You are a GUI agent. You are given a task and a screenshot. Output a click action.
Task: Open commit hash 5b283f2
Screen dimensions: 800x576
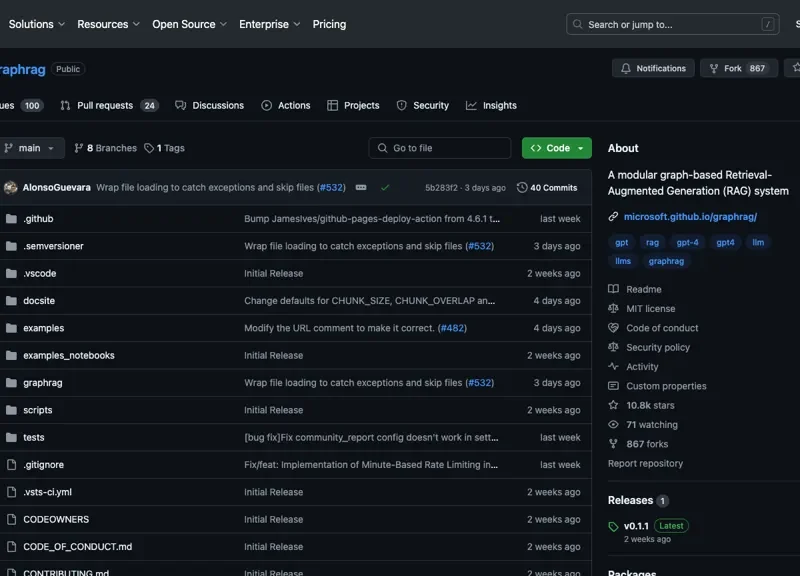point(441,188)
